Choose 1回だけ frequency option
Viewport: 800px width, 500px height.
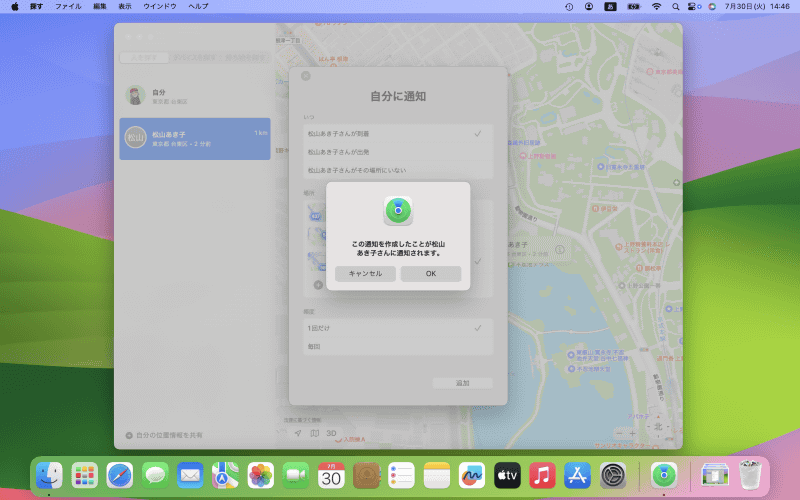click(398, 328)
